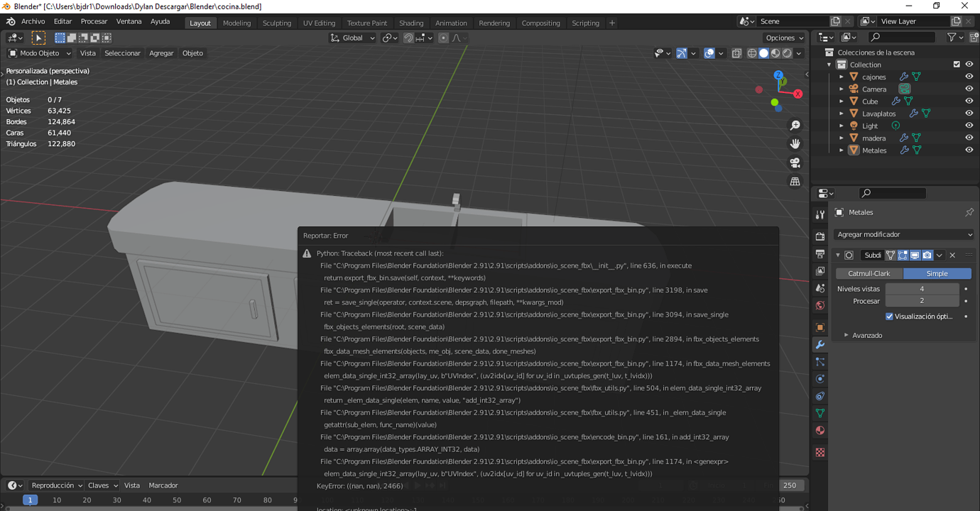Open the View Layer properties tab icon
This screenshot has width=980, height=511.
click(x=820, y=271)
